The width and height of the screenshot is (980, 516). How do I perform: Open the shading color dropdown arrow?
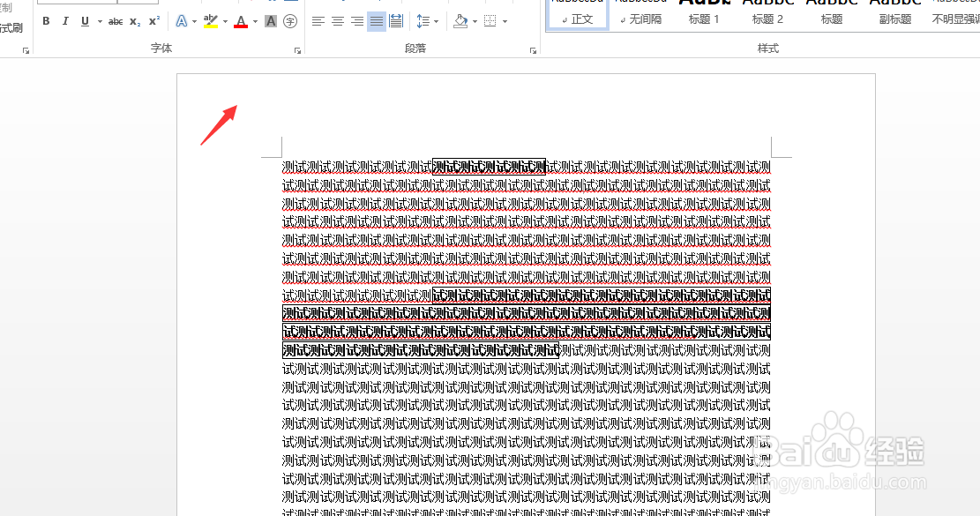coord(475,21)
